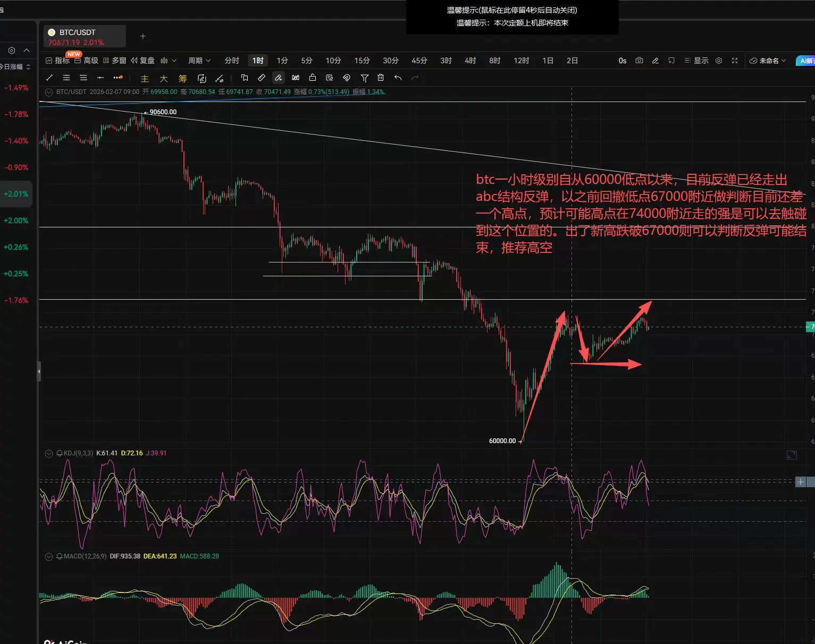Delete drawings with the trash icon
Screen dimensions: 815x644
[381, 78]
